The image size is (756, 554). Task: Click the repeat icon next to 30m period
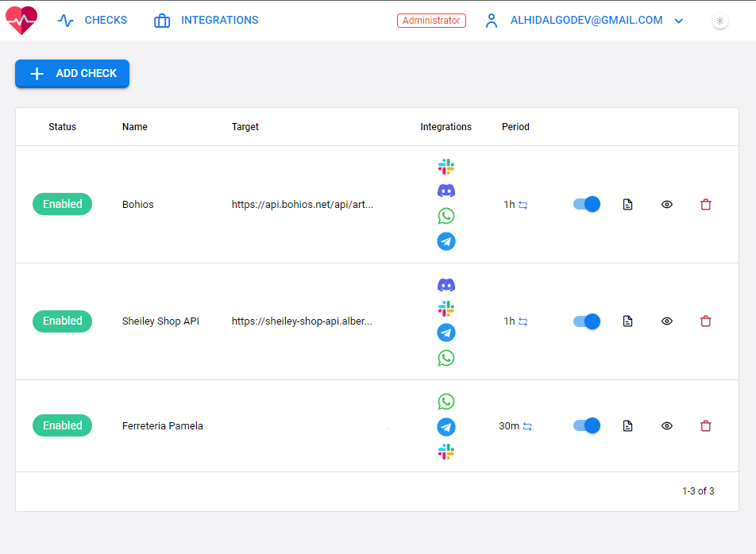(527, 426)
